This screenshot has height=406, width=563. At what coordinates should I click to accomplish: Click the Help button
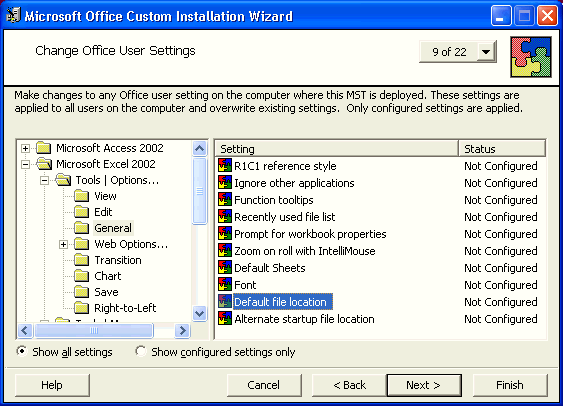click(x=52, y=385)
